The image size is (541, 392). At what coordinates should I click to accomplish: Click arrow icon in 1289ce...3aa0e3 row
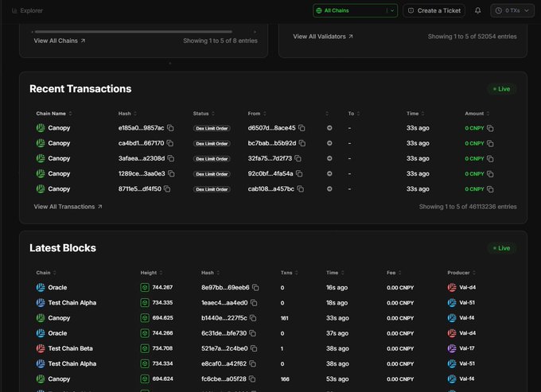click(329, 173)
